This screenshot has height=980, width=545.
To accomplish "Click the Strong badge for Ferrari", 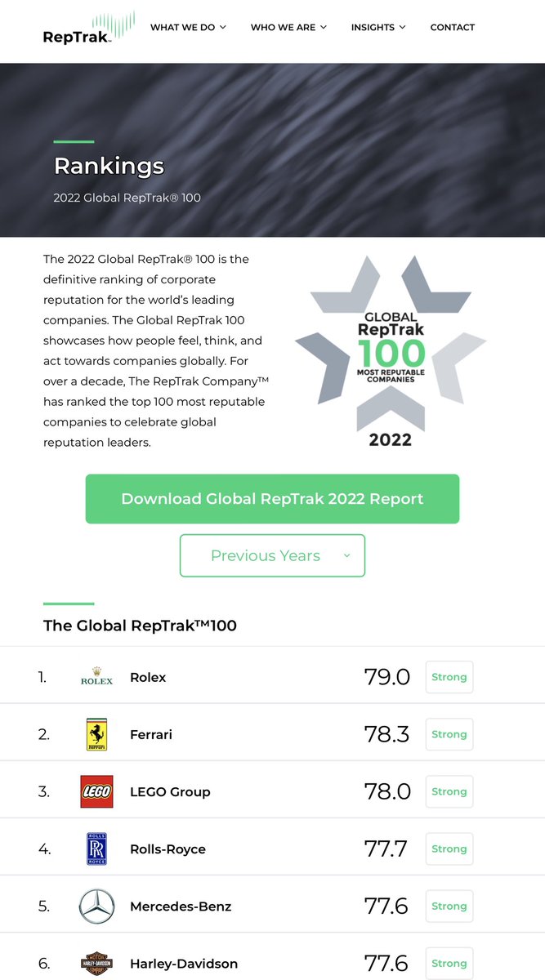I will 449,734.
